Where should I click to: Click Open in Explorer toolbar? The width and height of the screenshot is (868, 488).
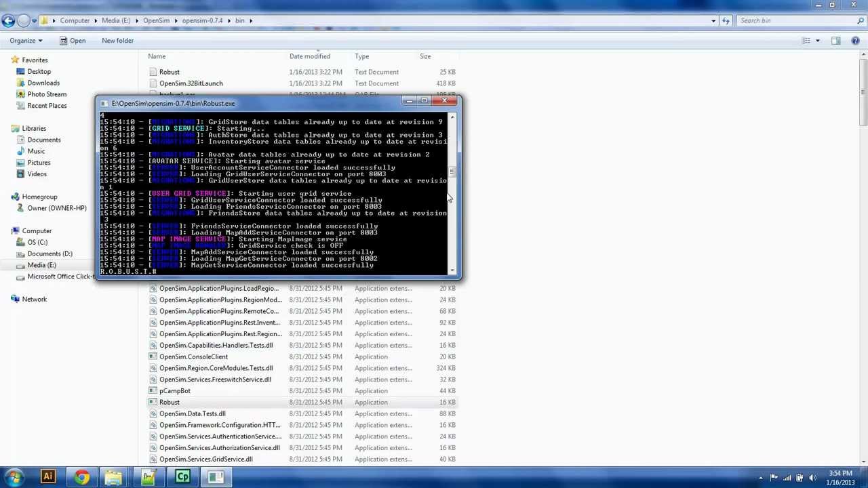coord(73,41)
